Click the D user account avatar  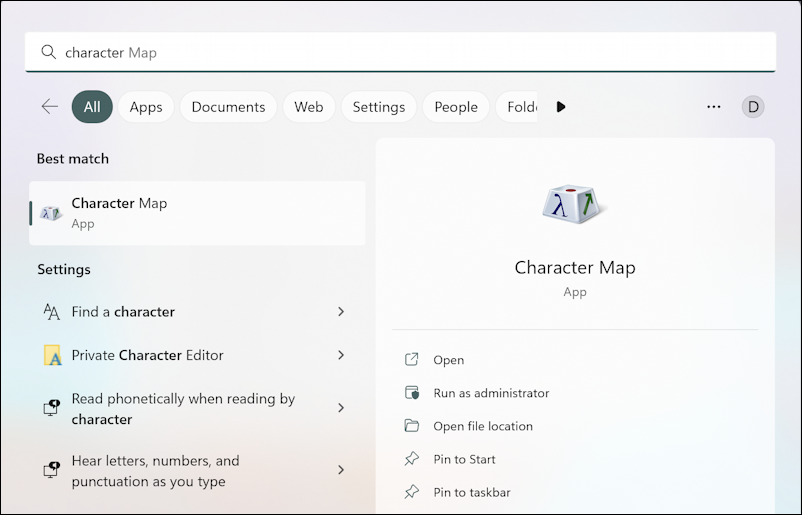[x=753, y=107]
